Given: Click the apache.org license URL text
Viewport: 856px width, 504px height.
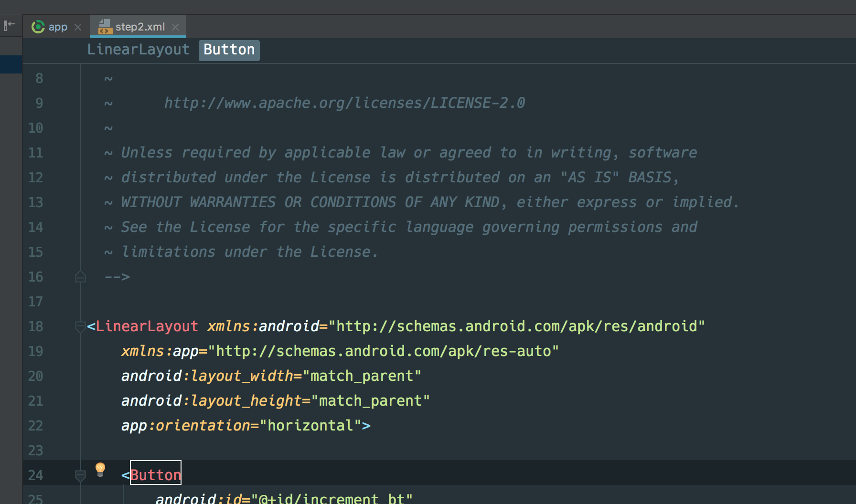Looking at the screenshot, I should click(344, 102).
